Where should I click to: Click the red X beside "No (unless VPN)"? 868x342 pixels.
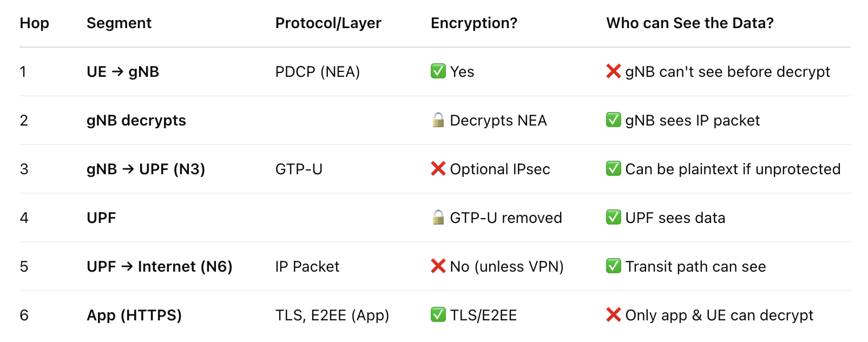point(438,266)
